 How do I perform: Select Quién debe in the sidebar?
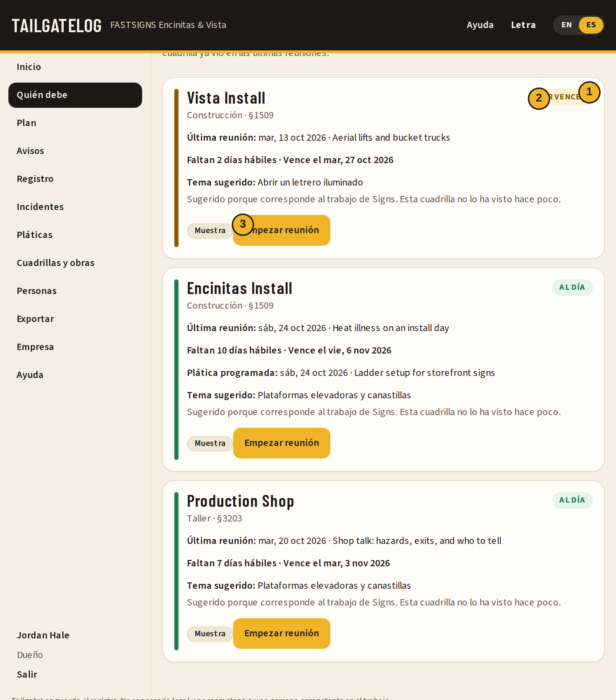click(x=75, y=95)
